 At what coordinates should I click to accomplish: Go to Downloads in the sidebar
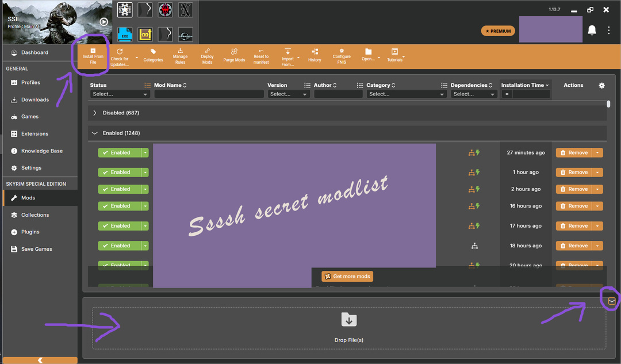34,100
